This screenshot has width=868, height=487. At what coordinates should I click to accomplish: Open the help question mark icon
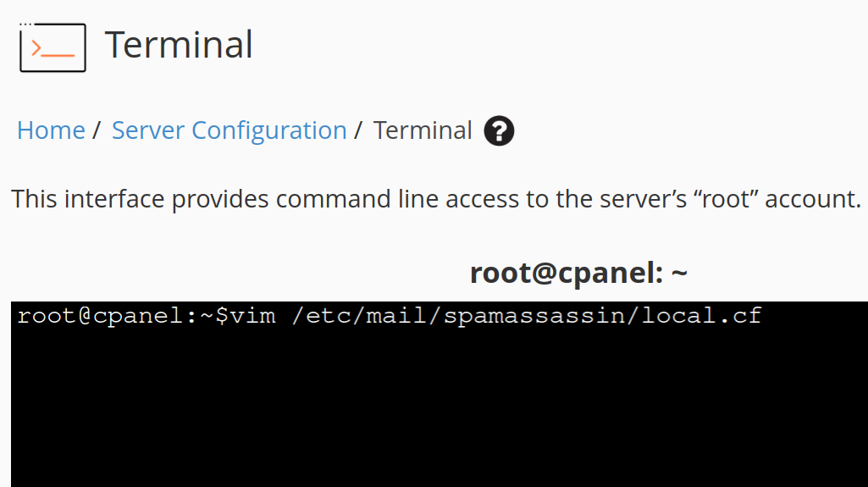tap(499, 131)
